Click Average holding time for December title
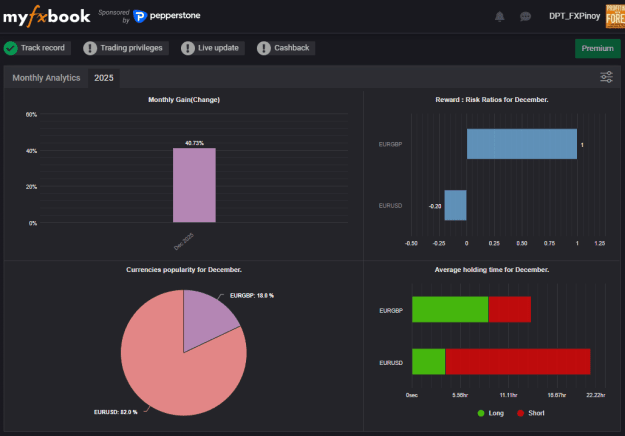The width and height of the screenshot is (625, 436). pos(491,270)
